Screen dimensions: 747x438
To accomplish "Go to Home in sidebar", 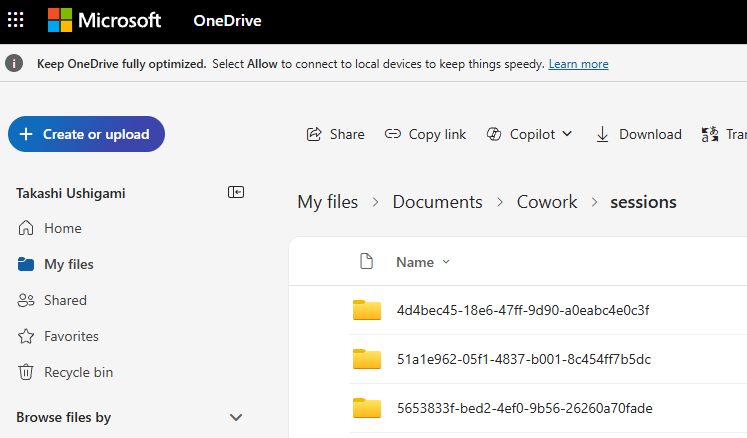I will (62, 228).
